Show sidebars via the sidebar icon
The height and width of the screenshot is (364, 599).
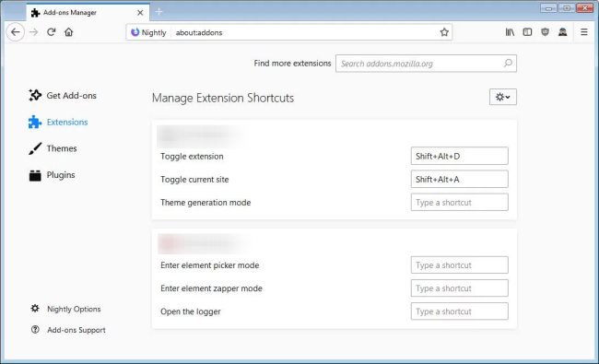527,32
